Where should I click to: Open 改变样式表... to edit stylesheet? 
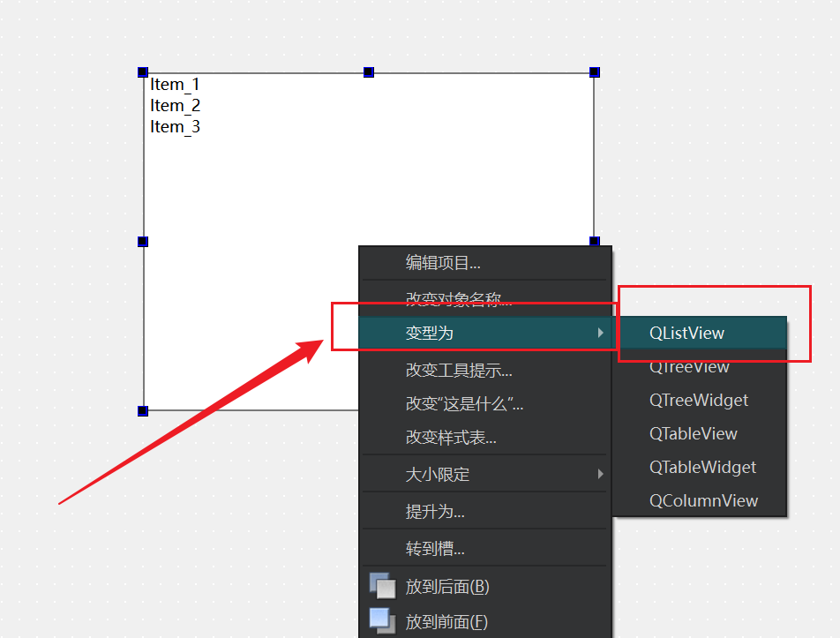pos(451,438)
